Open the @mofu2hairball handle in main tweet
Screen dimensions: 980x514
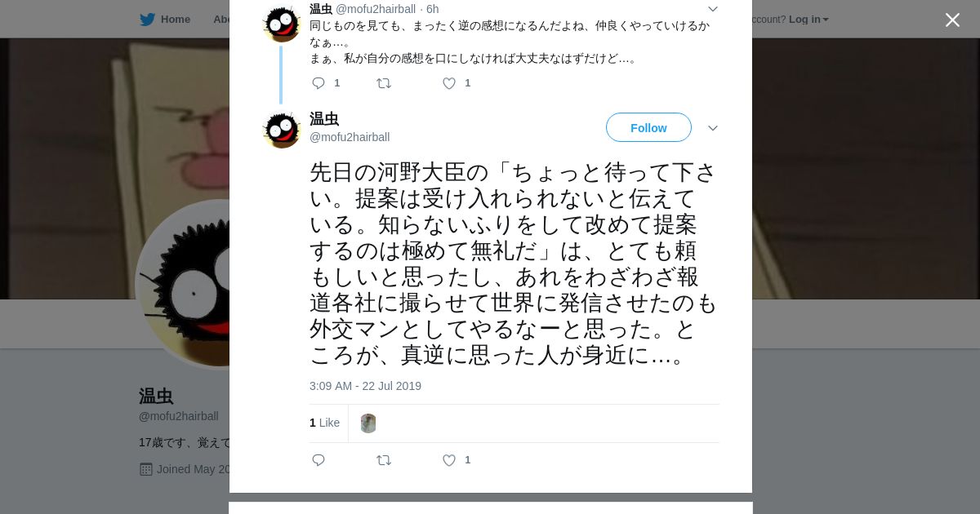(x=350, y=137)
